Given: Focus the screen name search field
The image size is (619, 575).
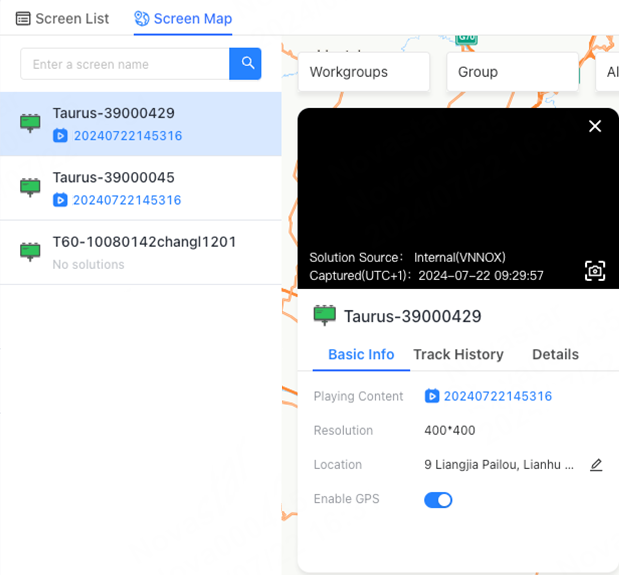Looking at the screenshot, I should [125, 64].
